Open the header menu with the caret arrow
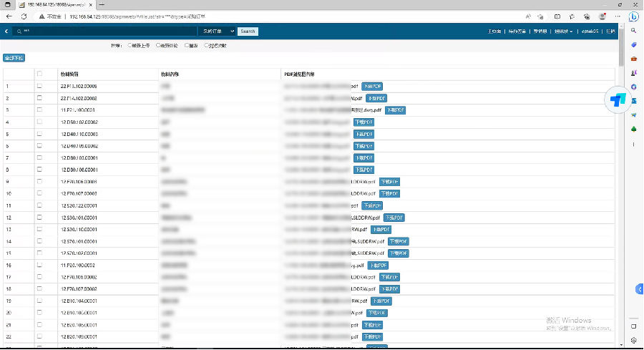The width and height of the screenshot is (644, 350). [x=563, y=31]
